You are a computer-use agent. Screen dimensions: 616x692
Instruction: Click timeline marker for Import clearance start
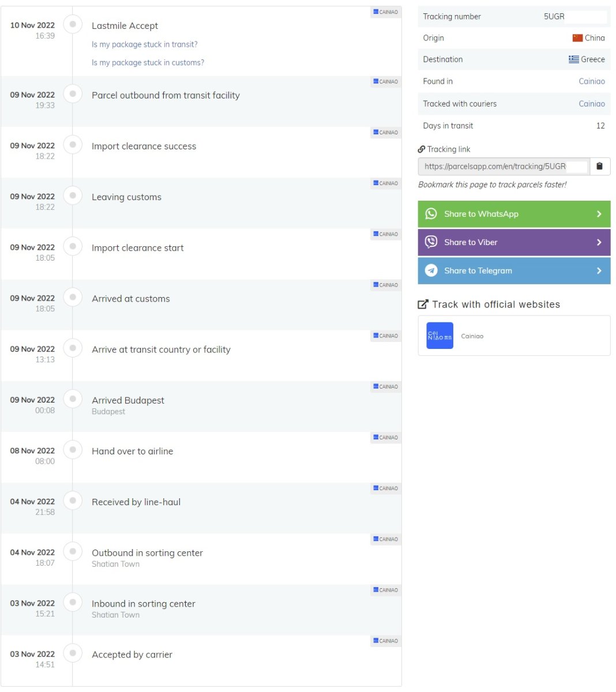73,246
